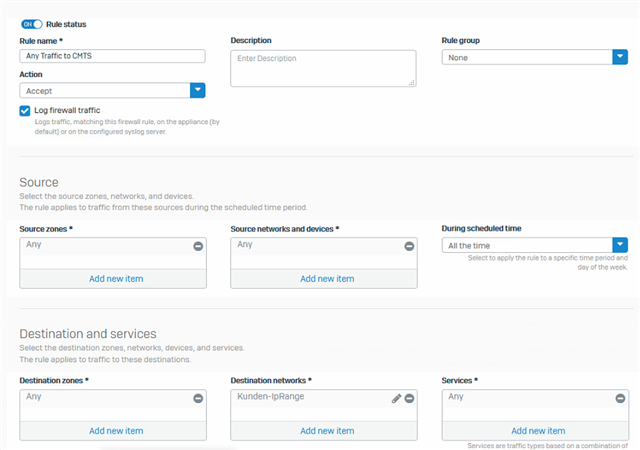Screen dimensions: 640x450
Task: Remove Kunden-IpRange from Destination networks
Action: coord(409,399)
